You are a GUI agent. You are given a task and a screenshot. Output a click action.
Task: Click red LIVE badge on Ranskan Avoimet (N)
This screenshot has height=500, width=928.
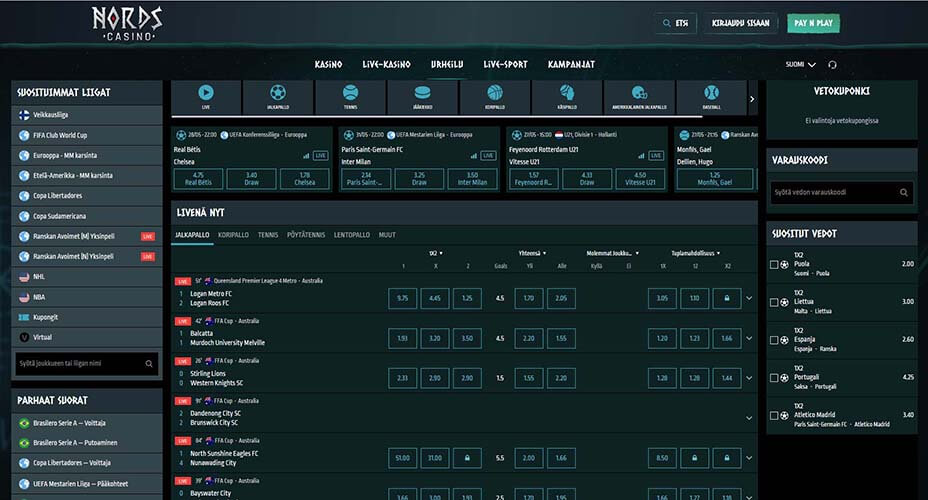[148, 256]
